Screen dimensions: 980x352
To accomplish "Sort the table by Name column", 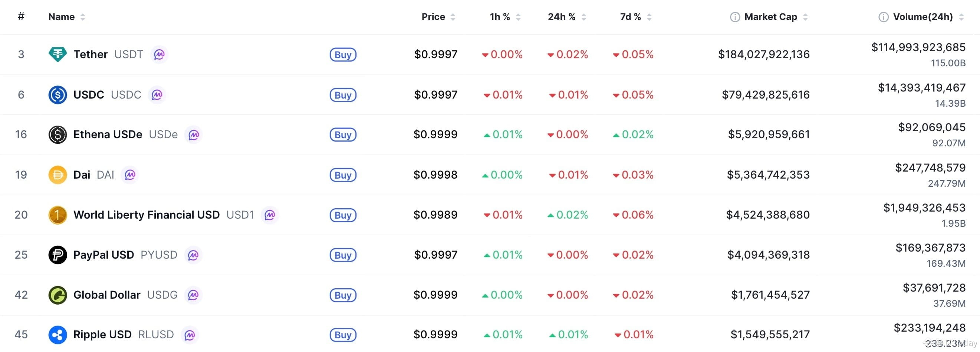I will pos(83,16).
